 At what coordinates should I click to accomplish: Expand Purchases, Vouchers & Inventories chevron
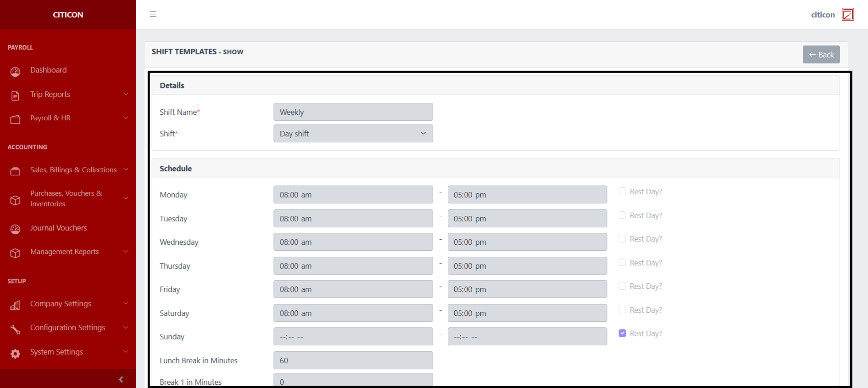click(126, 198)
